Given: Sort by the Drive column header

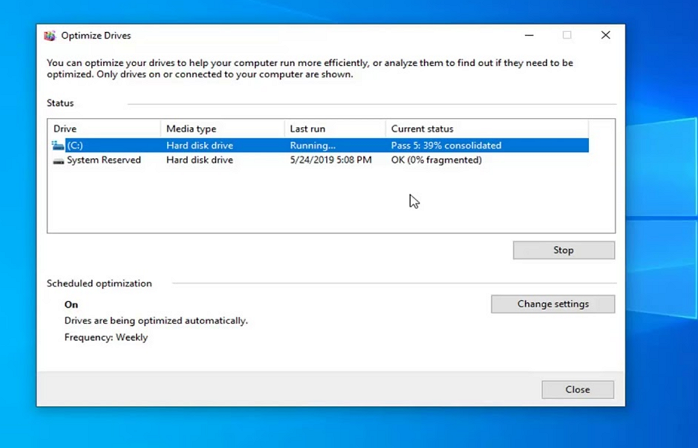Looking at the screenshot, I should coord(104,129).
